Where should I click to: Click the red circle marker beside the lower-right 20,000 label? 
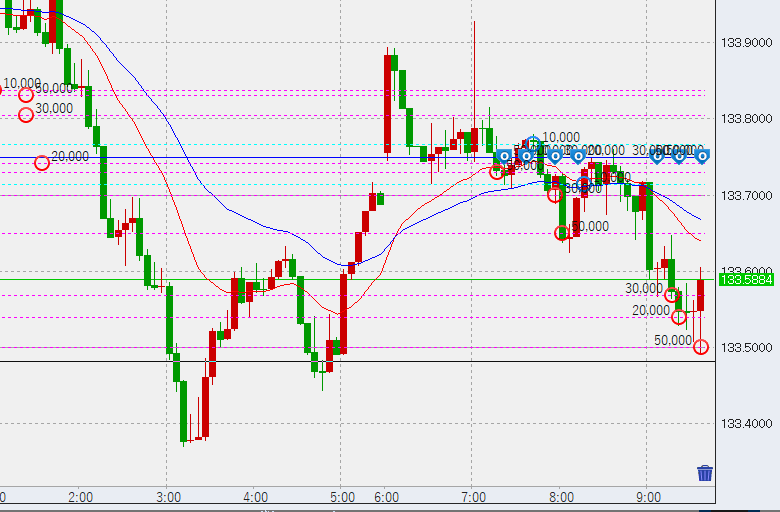tap(679, 317)
